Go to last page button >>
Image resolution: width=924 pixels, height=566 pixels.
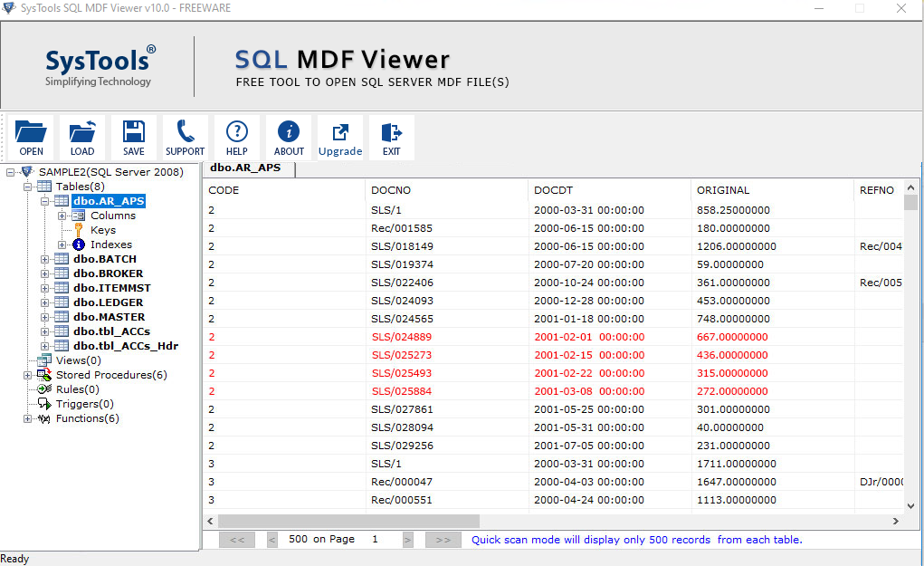pos(443,540)
